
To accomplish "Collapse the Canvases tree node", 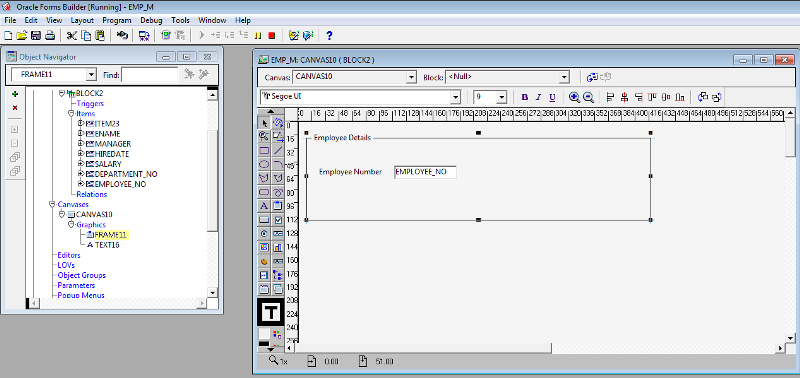I will pos(53,204).
